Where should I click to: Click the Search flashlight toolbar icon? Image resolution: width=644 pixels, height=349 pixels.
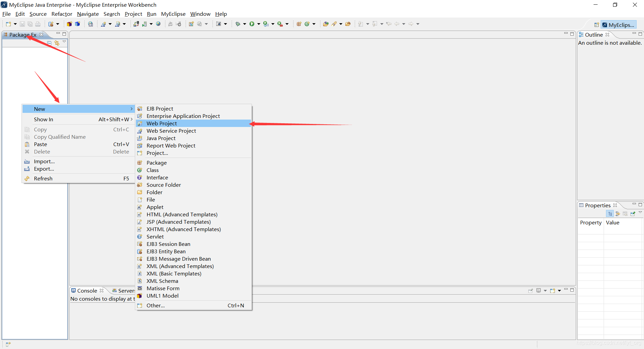(334, 24)
